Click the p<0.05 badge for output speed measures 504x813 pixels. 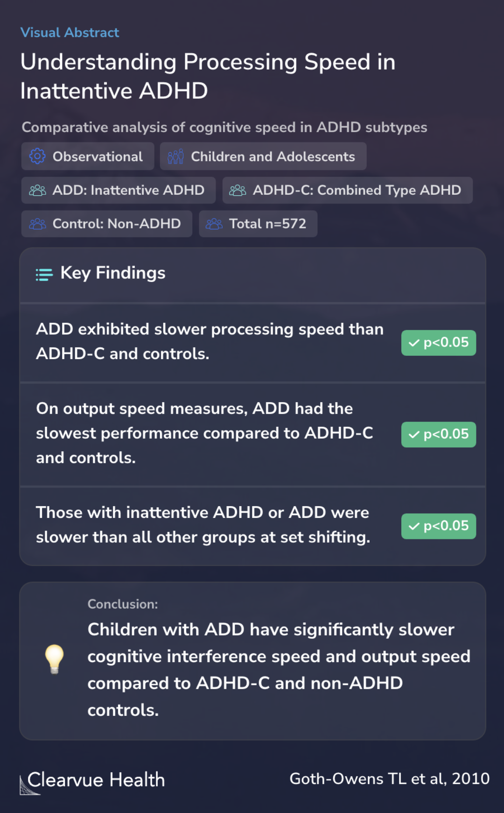click(x=439, y=434)
